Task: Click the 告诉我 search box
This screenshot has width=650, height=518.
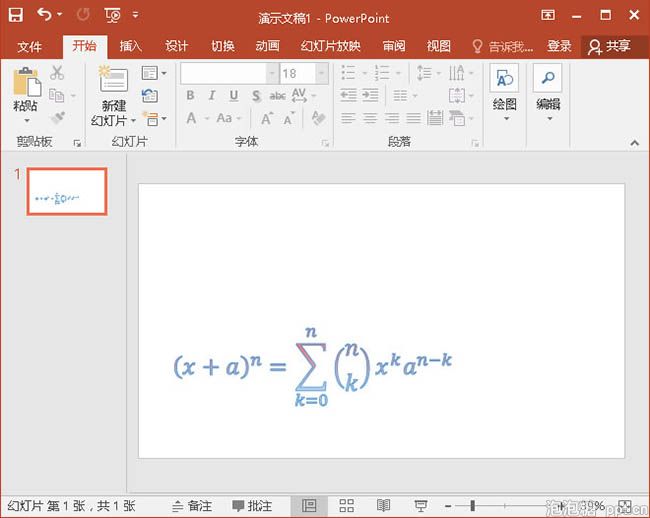Action: pos(502,46)
